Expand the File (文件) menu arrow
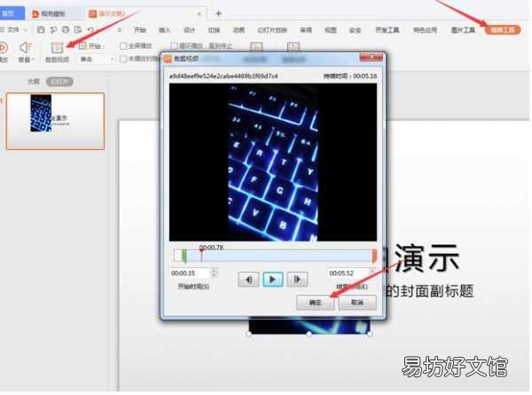Image resolution: width=532 pixels, height=395 pixels. point(26,30)
